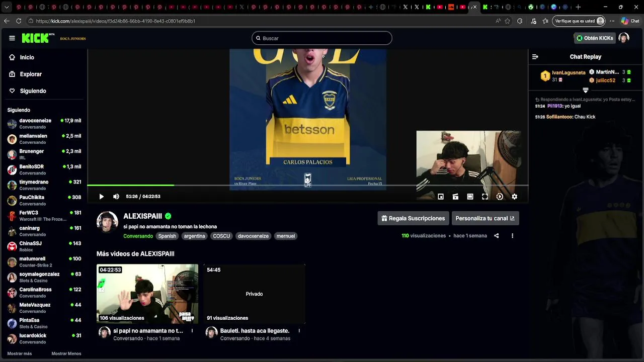644x362 pixels.
Task: Open davooxeneize followed channel
Action: point(44,124)
